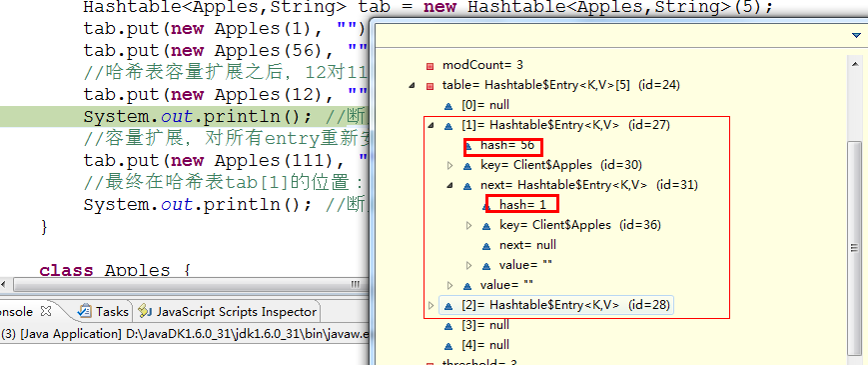Switch to the Tasks tab
This screenshot has width=868, height=365.
(105, 311)
